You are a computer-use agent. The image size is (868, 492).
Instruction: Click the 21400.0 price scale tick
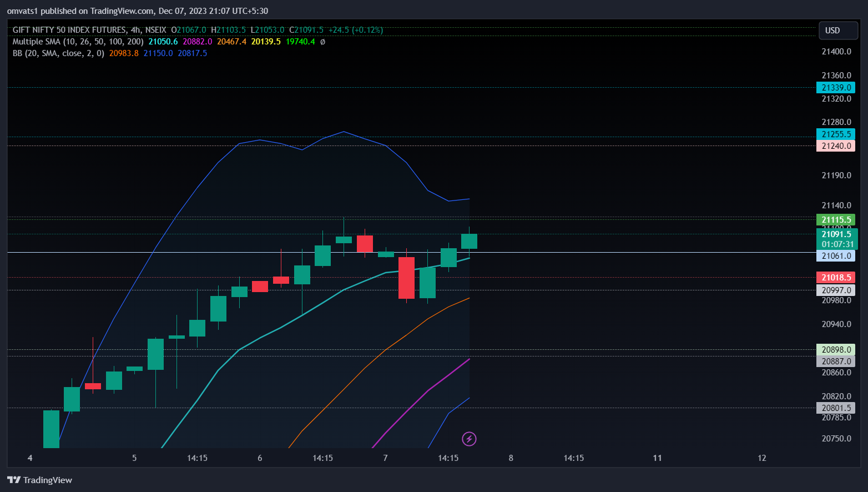tap(836, 52)
